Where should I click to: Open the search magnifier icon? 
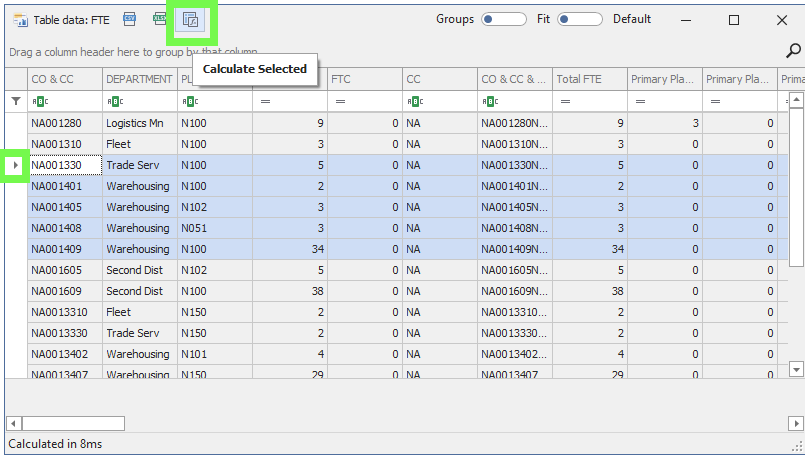793,51
